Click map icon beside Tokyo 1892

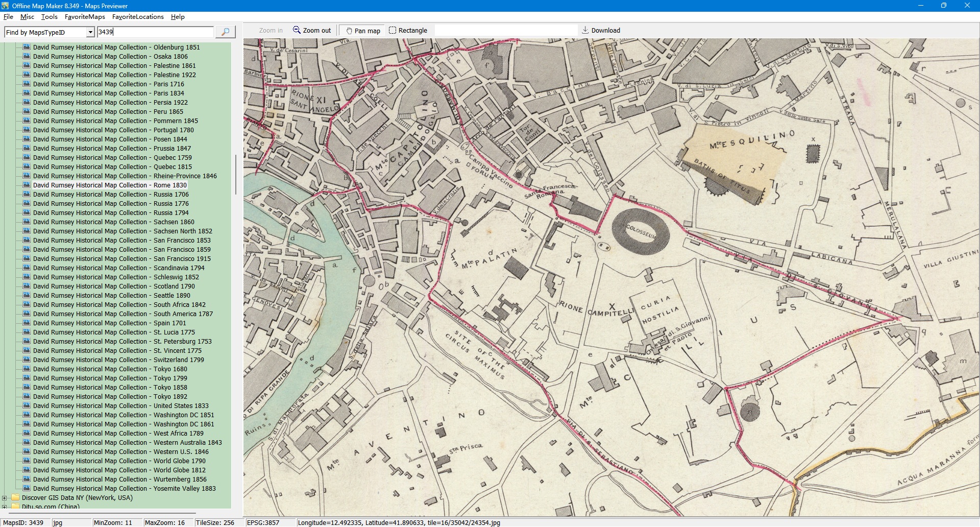27,397
